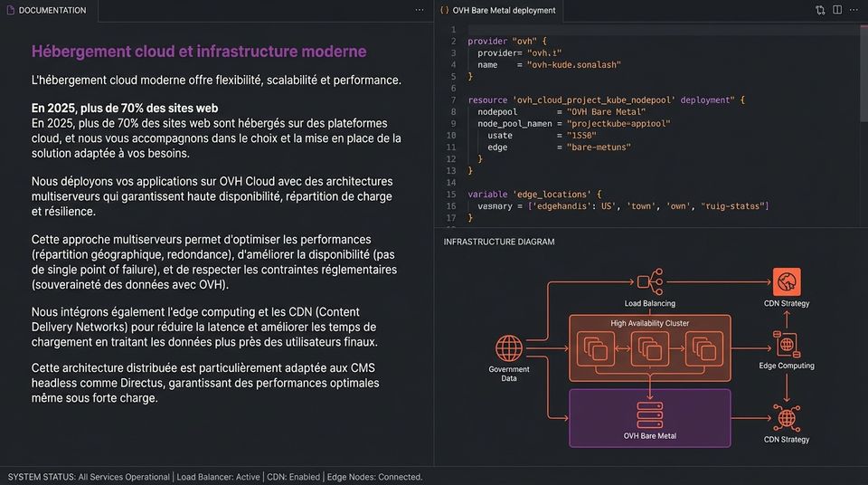The height and width of the screenshot is (485, 868).
Task: Click the INFRASTRUCTURE DIAGRAM panel header
Action: [499, 242]
